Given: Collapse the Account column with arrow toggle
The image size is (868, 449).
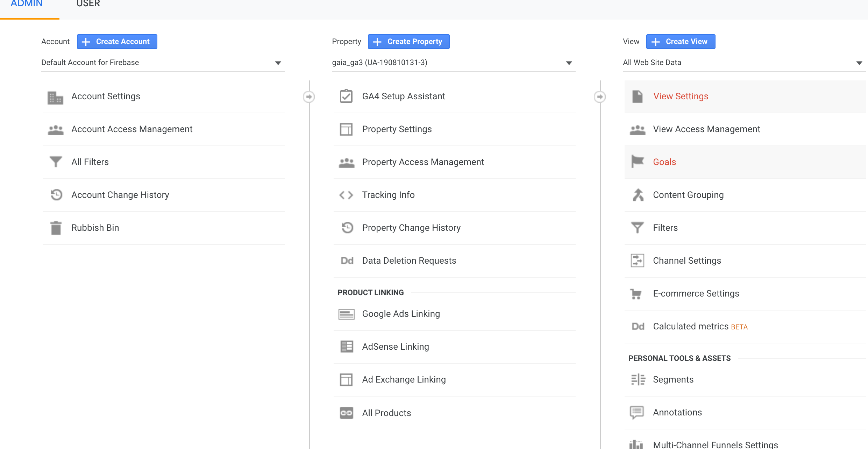Looking at the screenshot, I should point(308,97).
